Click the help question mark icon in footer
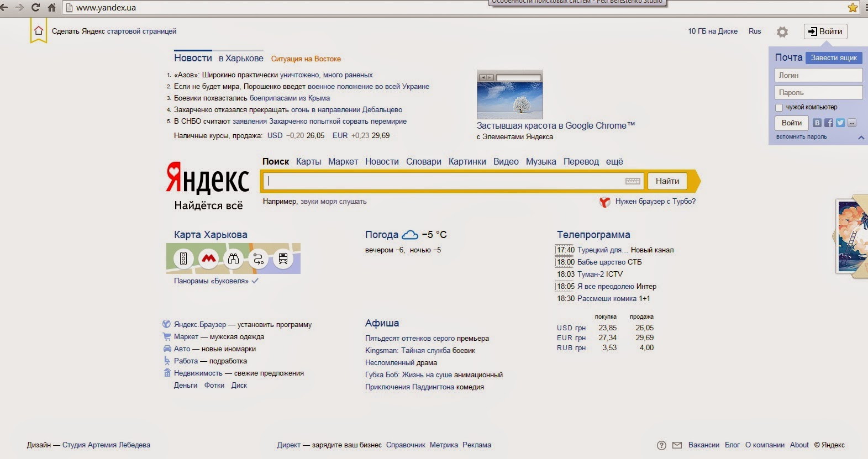Screen dimensions: 868x459 661,445
